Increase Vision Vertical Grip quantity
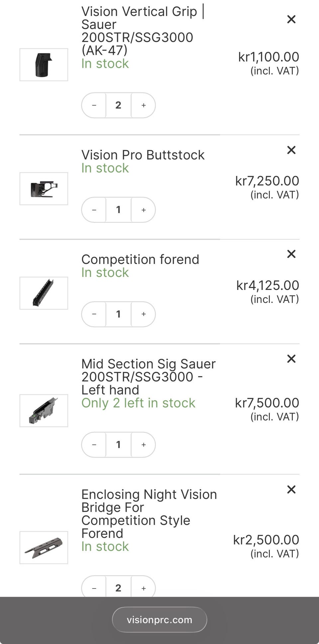 pyautogui.click(x=144, y=105)
